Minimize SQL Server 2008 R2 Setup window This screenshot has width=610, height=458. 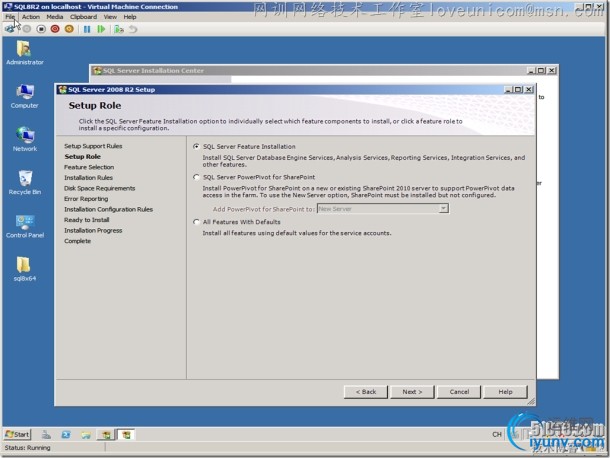pyautogui.click(x=508, y=89)
